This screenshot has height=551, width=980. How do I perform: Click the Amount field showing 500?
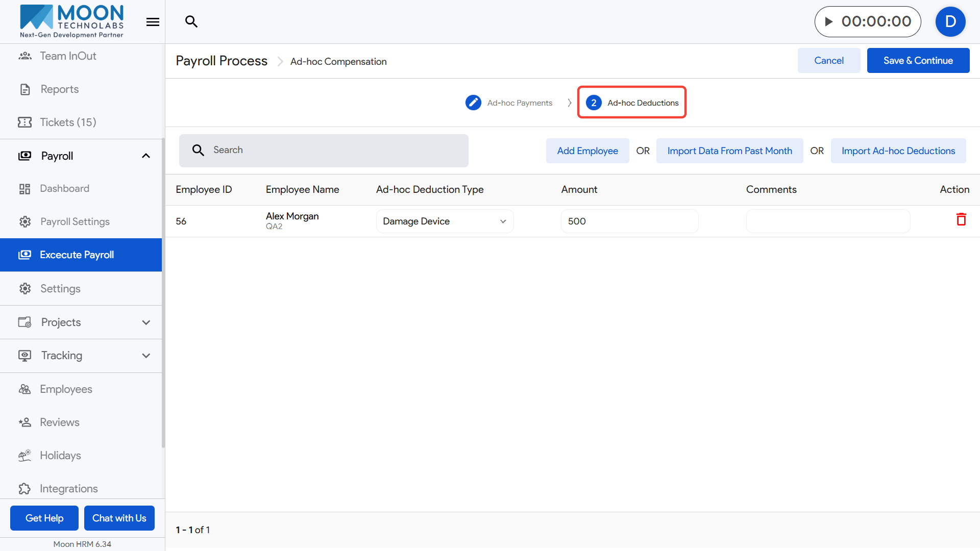click(629, 221)
